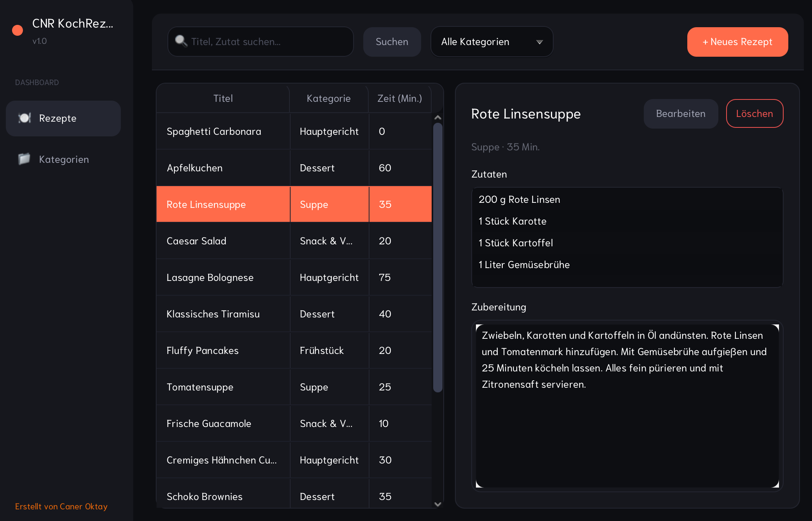The image size is (812, 521).
Task: Click the time value 60 for Apfelkuchen
Action: (x=400, y=168)
